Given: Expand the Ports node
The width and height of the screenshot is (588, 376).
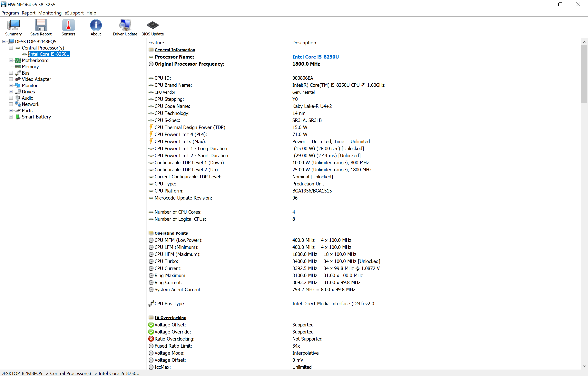Looking at the screenshot, I should click(x=11, y=111).
